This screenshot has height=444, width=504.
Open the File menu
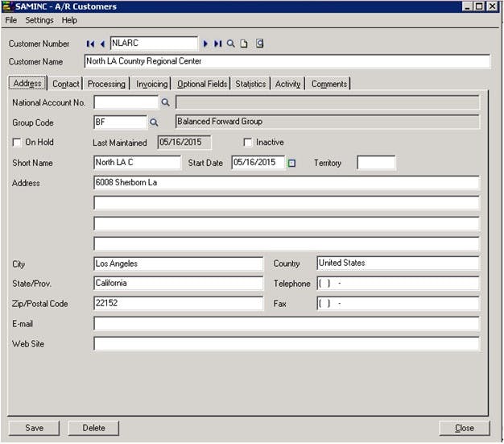coord(11,20)
